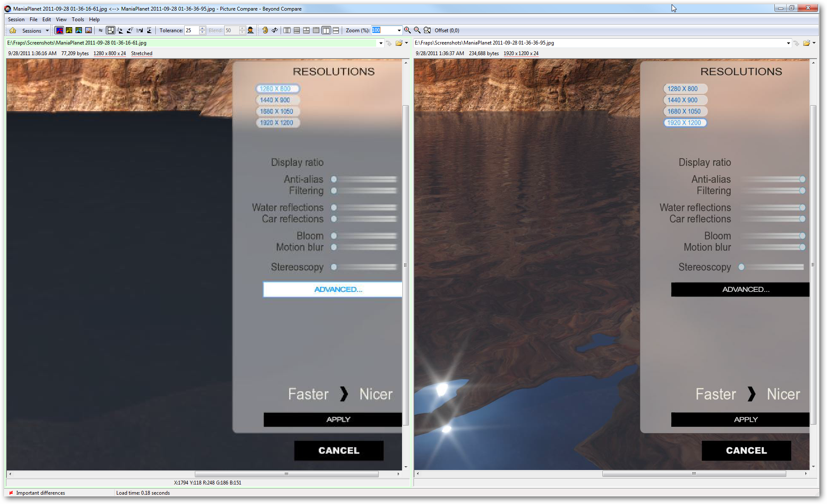Click the licensed-user figure icon in toolbar
The width and height of the screenshot is (827, 504).
tap(250, 30)
